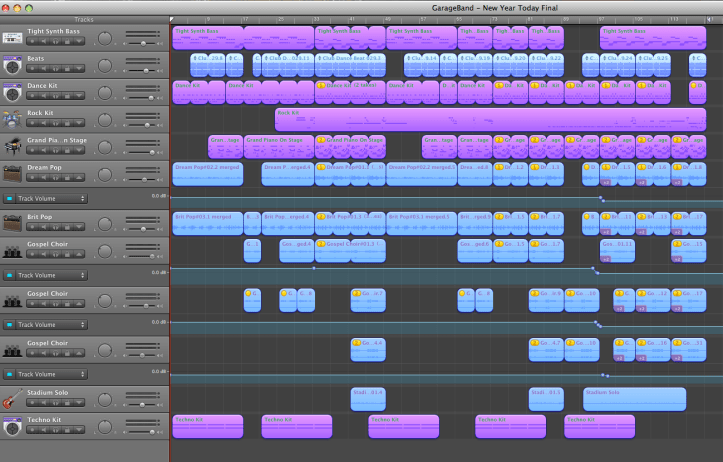The width and height of the screenshot is (723, 462).
Task: Mute the Rock Kit track
Action: point(44,123)
